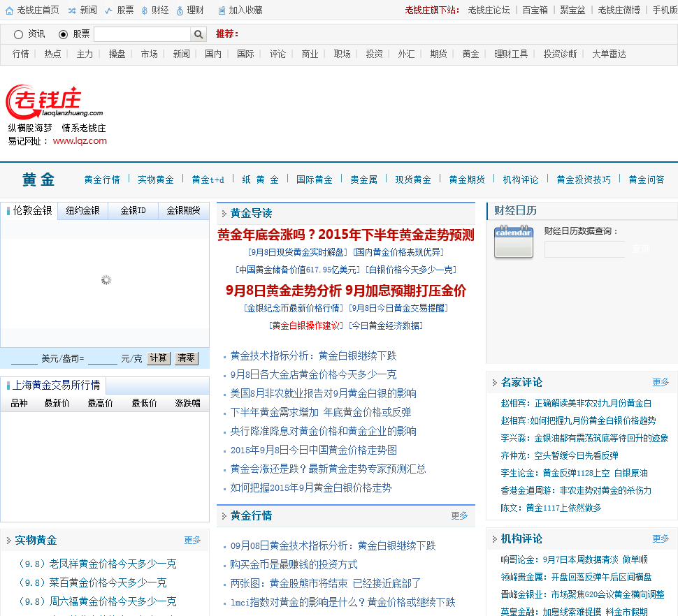The height and width of the screenshot is (616, 678).
Task: Switch to the 金银TD tab
Action: pos(134,211)
